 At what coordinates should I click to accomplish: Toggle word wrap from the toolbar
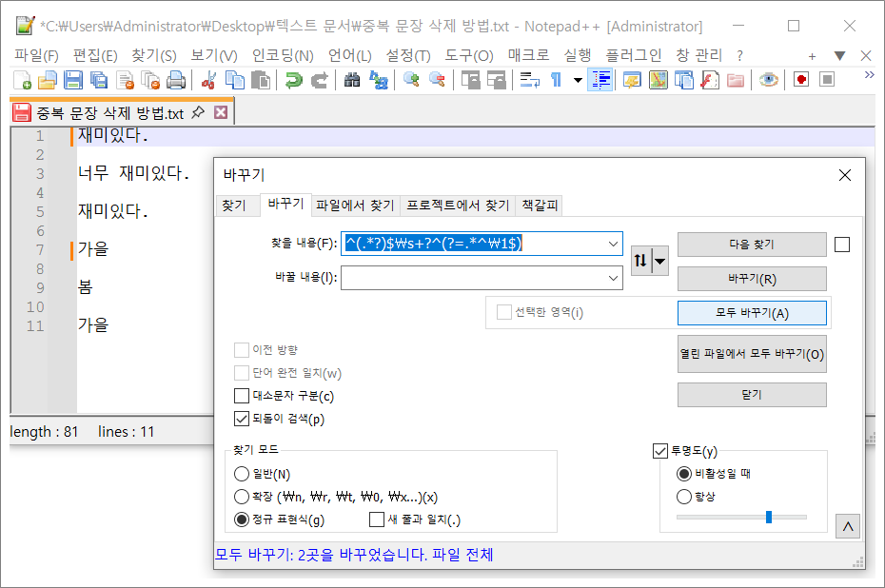point(529,80)
